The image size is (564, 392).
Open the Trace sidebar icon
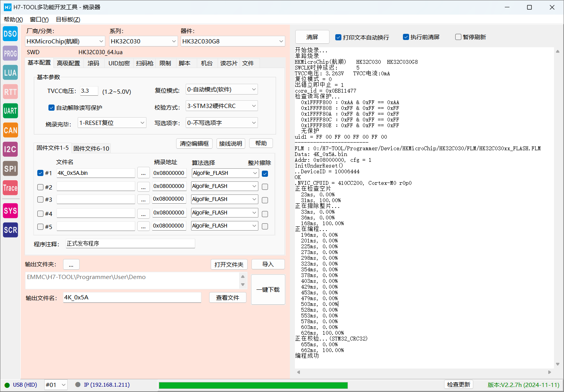point(10,188)
